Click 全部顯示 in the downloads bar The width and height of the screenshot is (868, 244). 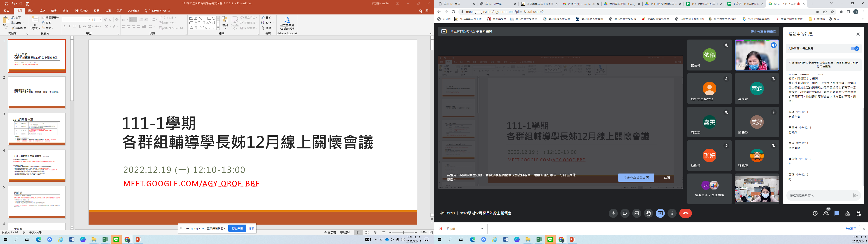[850, 228]
